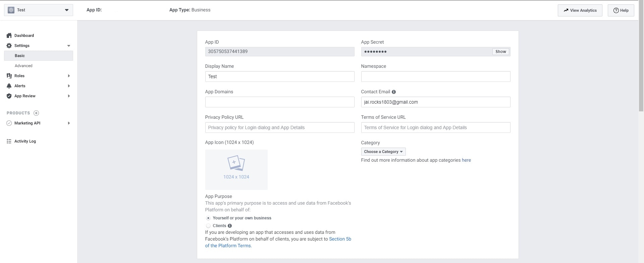Show the App Secret
Viewport: 644px width, 263px height.
pos(501,52)
